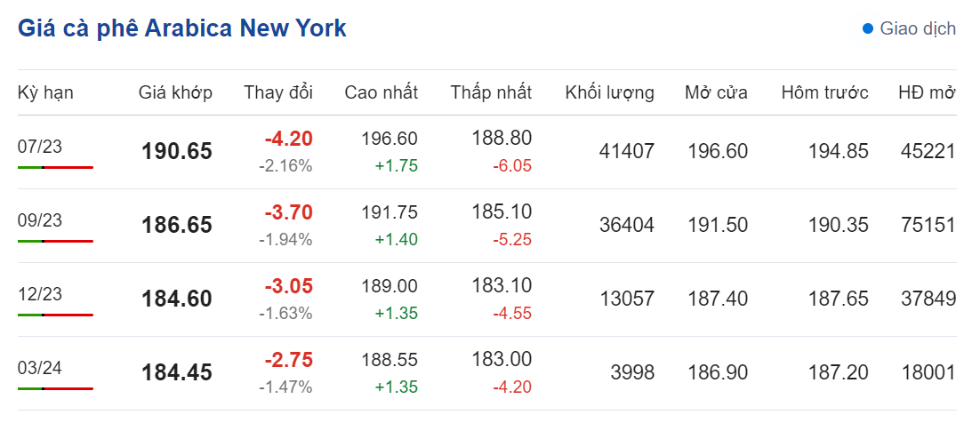Click the Giao dịch label

(x=918, y=29)
